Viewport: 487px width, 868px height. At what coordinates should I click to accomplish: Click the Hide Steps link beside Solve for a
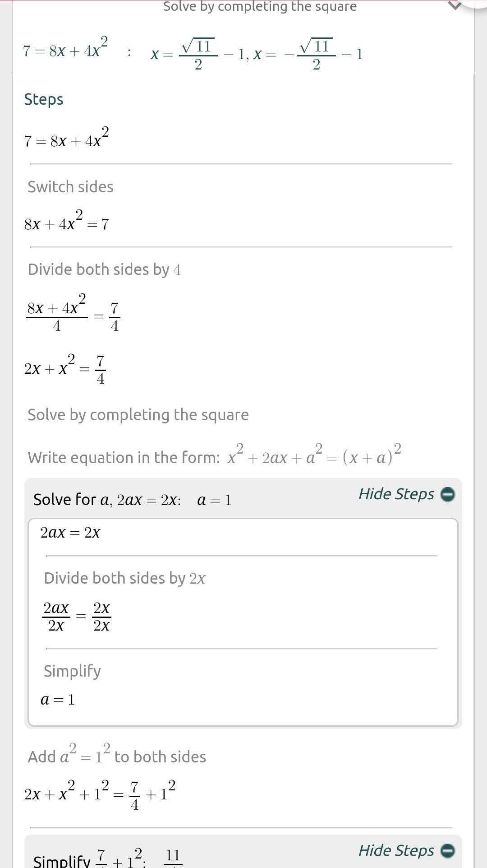pos(396,494)
